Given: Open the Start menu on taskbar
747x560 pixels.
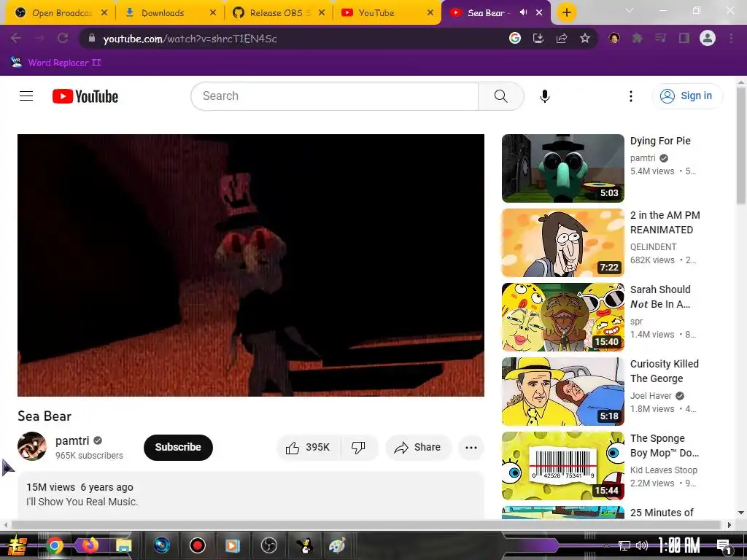Looking at the screenshot, I should tap(18, 545).
